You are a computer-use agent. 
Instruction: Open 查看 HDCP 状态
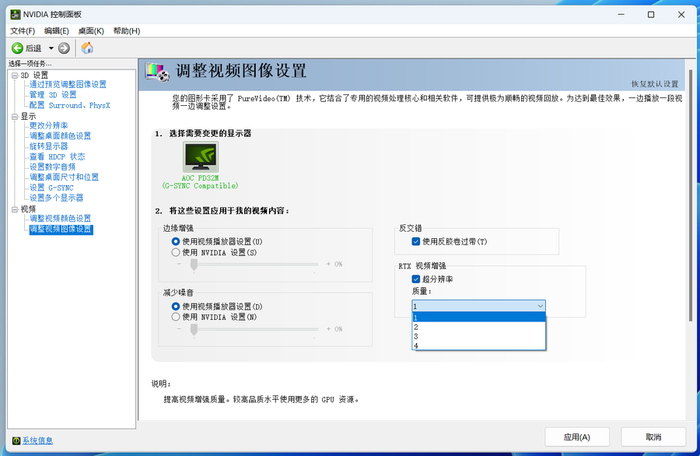coord(57,157)
